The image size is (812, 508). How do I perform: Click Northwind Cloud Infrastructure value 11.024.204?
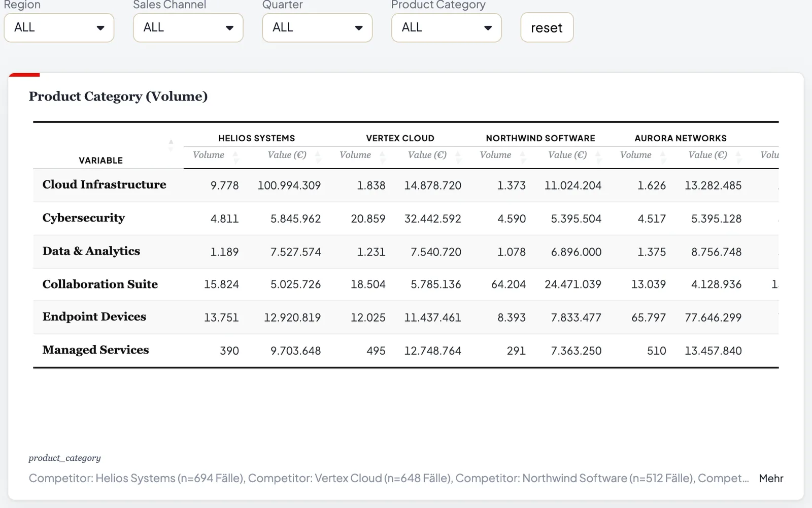click(x=573, y=185)
